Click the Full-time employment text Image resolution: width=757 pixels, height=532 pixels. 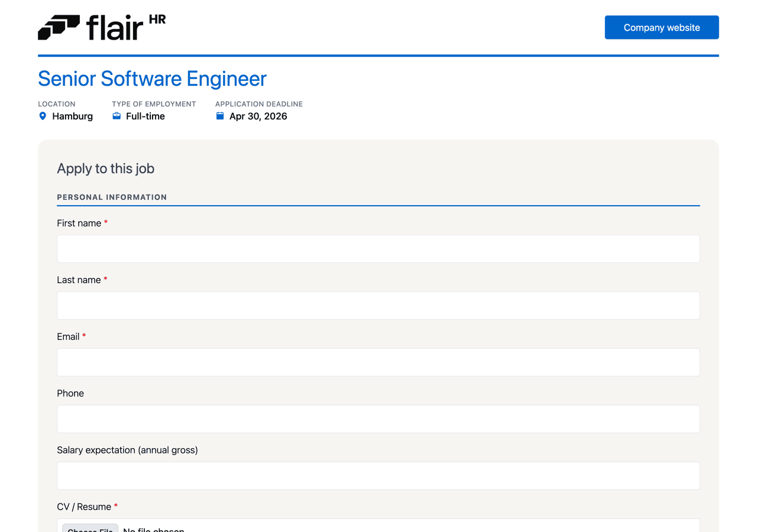point(145,116)
